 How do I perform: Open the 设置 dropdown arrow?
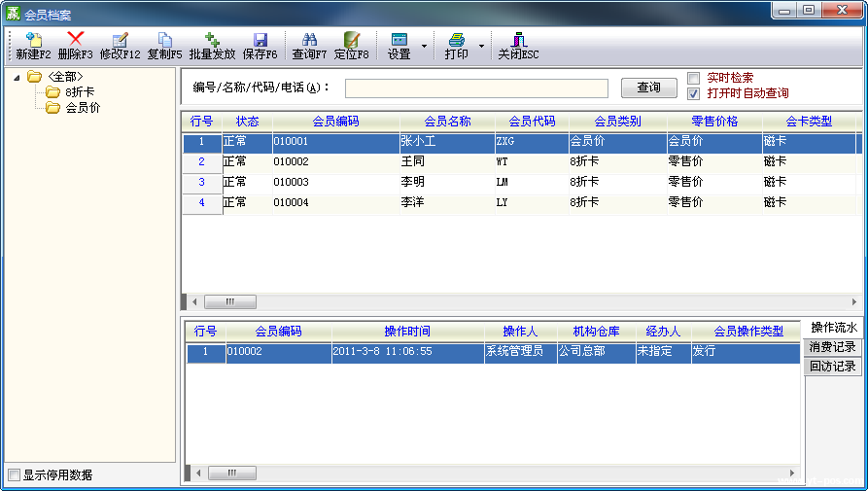click(424, 46)
